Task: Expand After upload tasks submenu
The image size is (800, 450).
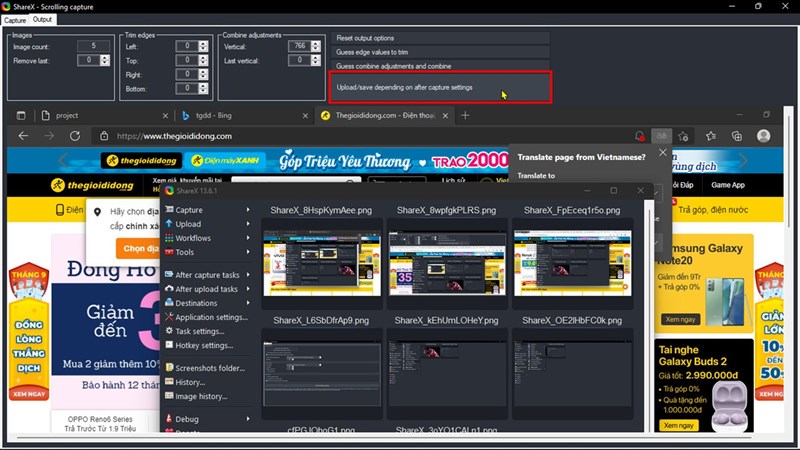Action: tap(207, 289)
